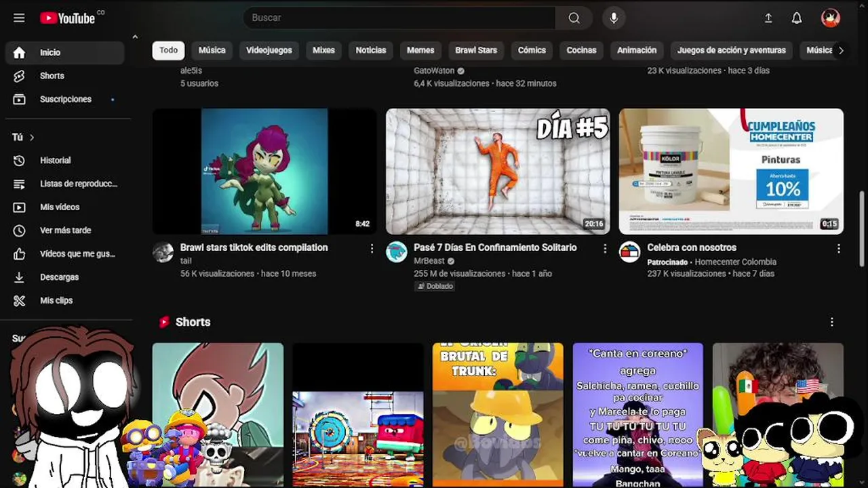Open the account avatar menu
The width and height of the screenshot is (868, 488).
pos(831,18)
